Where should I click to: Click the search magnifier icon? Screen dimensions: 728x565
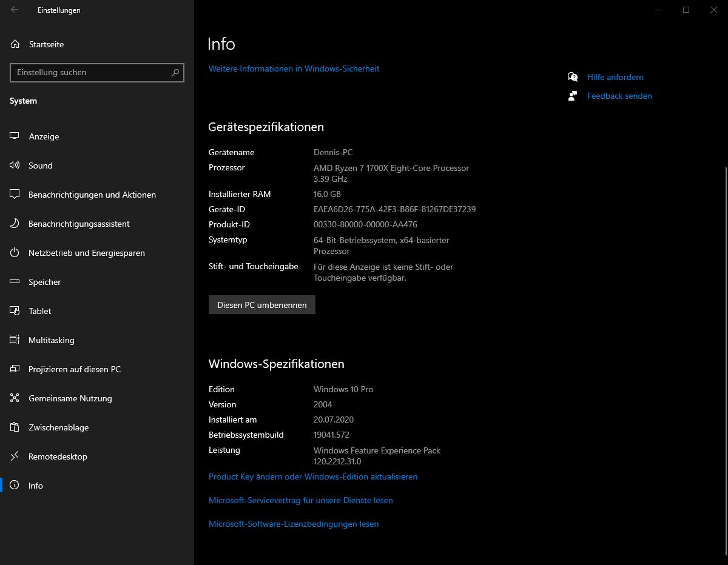point(175,73)
